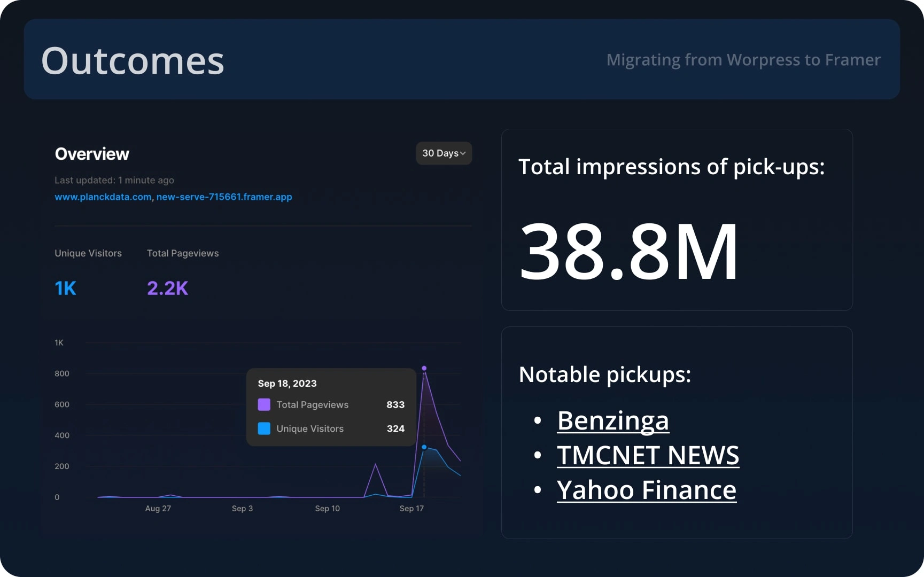The image size is (924, 577).
Task: Open the www.planckdata.com link
Action: point(103,197)
